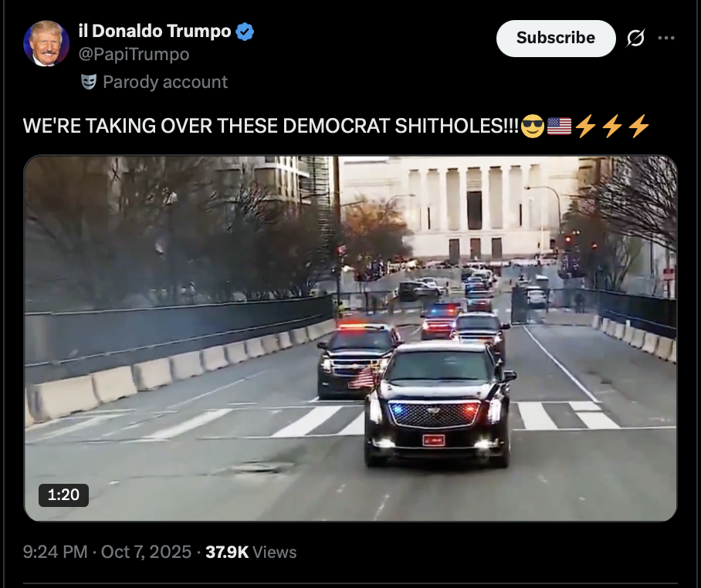Click the Parody account label
This screenshot has height=588, width=701.
coord(165,83)
